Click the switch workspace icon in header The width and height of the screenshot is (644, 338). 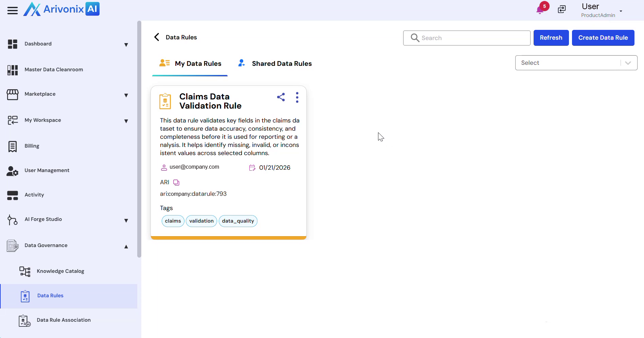[562, 10]
